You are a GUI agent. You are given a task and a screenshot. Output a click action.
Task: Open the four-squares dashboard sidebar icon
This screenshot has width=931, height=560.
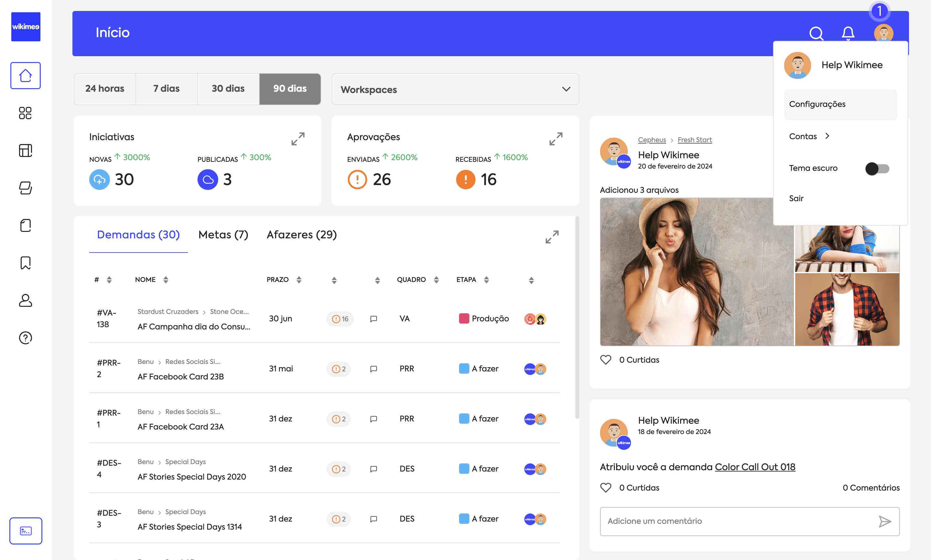[25, 113]
